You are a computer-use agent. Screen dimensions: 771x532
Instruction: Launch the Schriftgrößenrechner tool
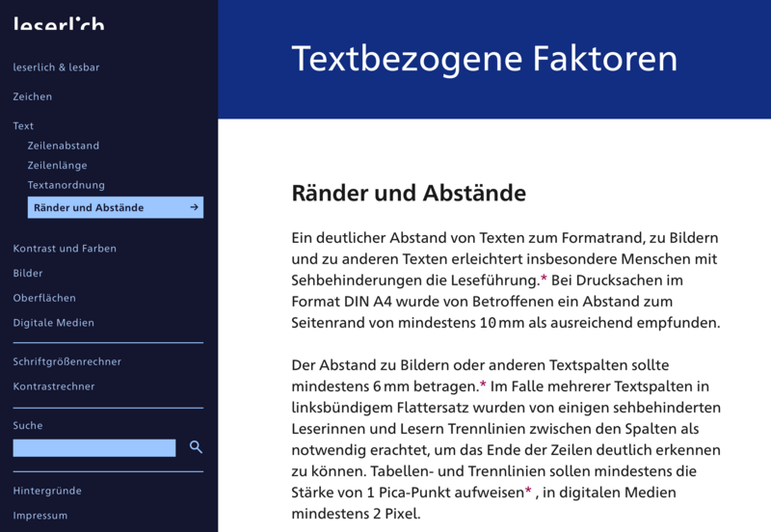(x=67, y=361)
